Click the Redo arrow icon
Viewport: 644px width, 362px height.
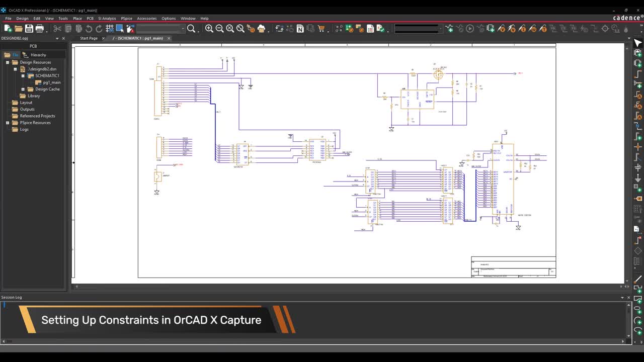pyautogui.click(x=99, y=29)
